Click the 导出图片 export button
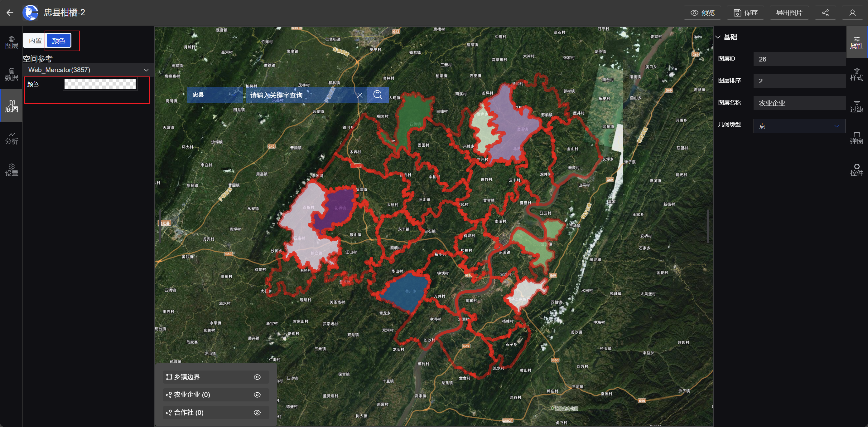The height and width of the screenshot is (427, 868). tap(789, 13)
